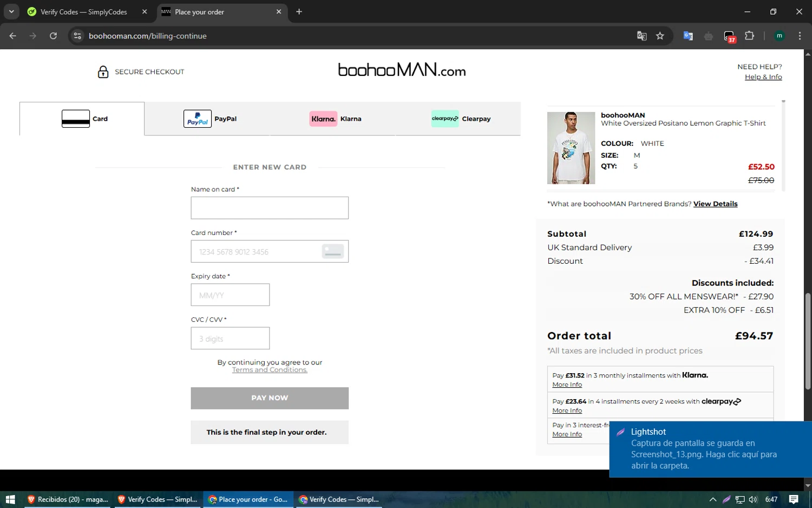Focus the Expiry date MM/YY field
Image resolution: width=812 pixels, height=508 pixels.
[x=230, y=295]
